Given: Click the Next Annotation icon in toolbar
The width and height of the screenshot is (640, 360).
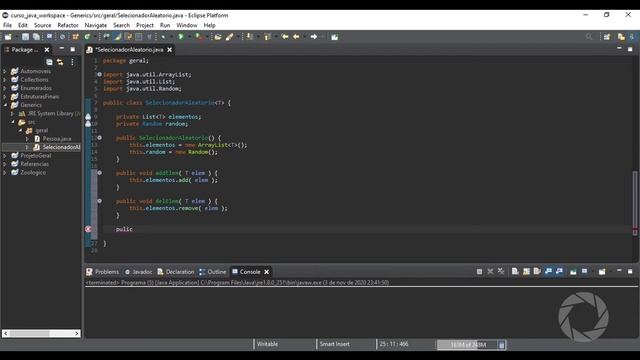Looking at the screenshot, I should tap(249, 37).
